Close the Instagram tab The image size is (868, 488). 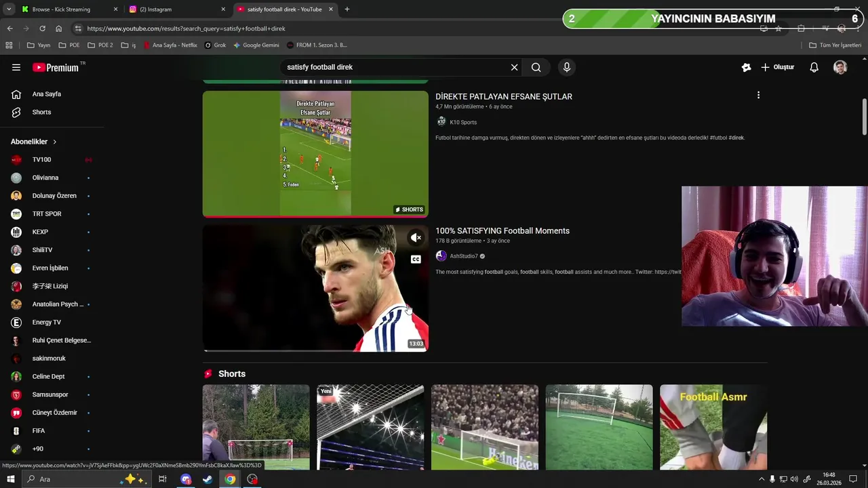223,9
